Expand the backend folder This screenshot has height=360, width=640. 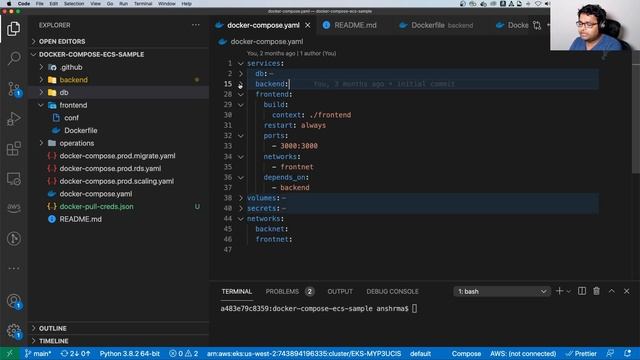pyautogui.click(x=73, y=80)
